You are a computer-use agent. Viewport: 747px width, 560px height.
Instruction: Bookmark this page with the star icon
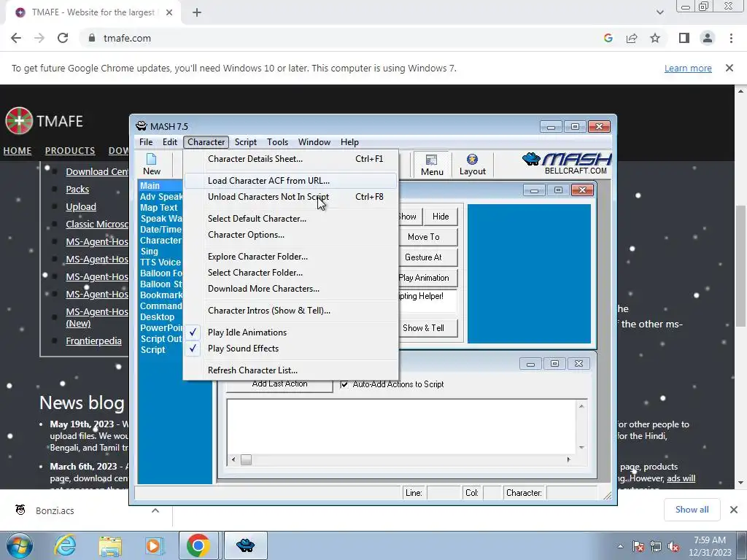[x=655, y=38]
